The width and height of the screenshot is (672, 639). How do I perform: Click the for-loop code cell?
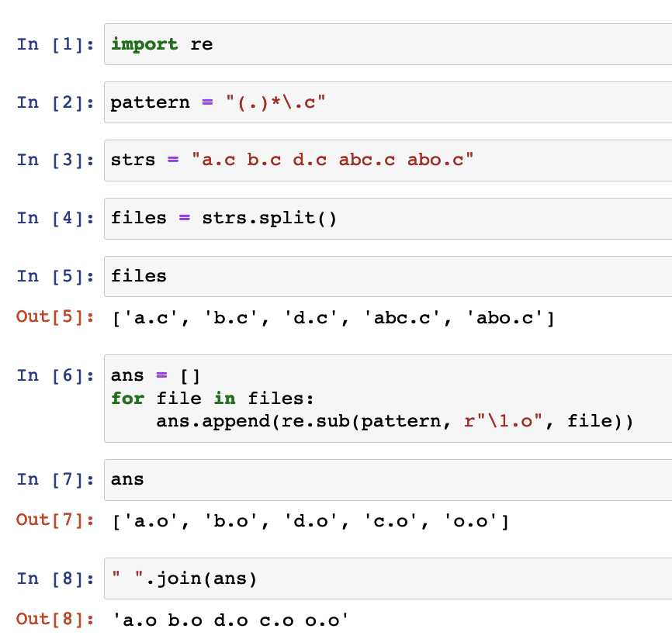point(388,399)
